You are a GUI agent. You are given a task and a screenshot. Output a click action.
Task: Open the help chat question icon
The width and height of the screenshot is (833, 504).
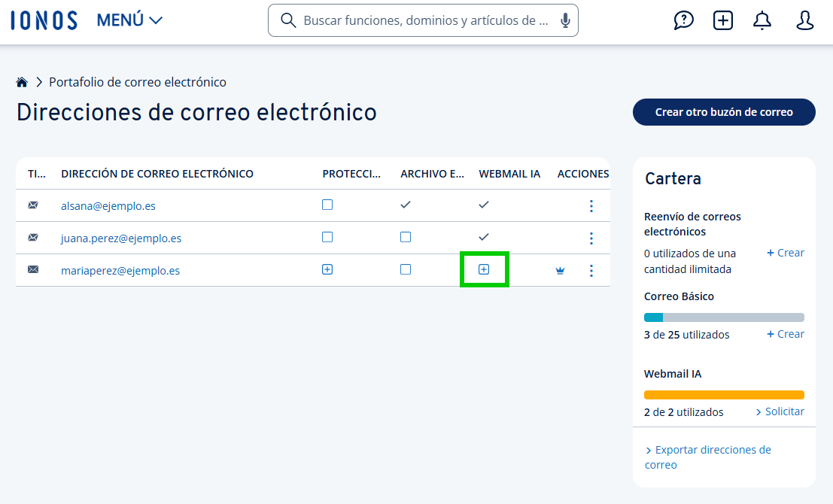[x=683, y=21]
